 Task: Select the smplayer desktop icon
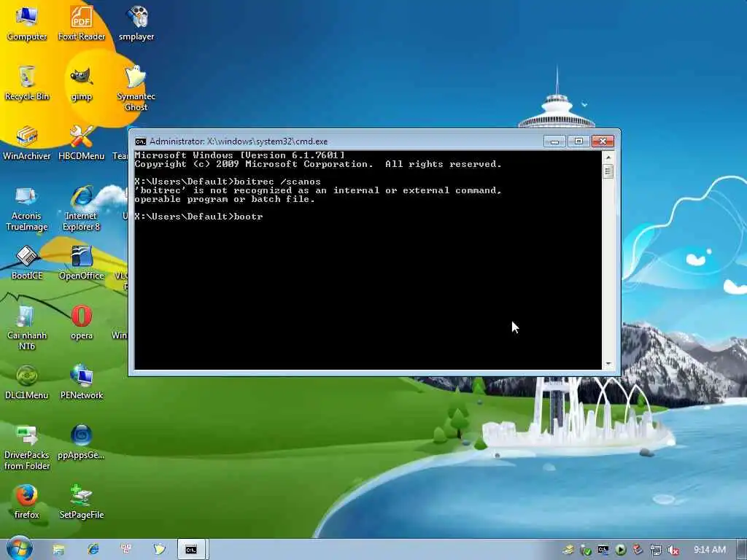136,23
